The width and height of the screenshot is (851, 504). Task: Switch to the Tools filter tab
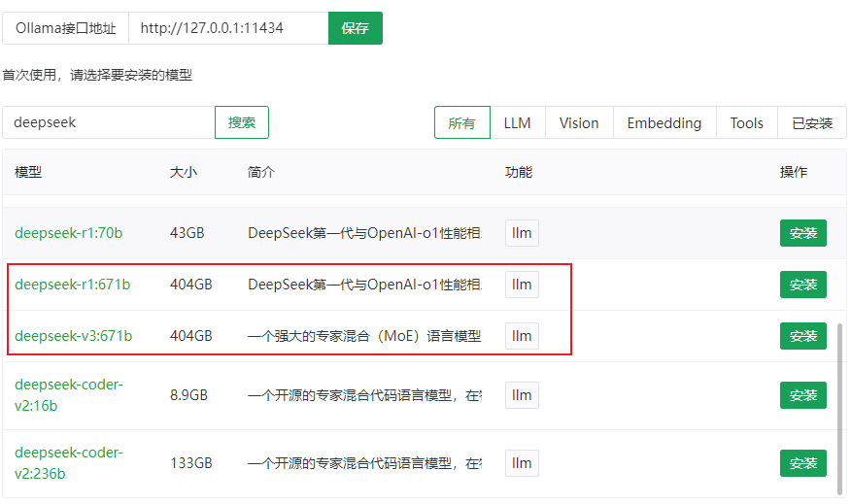tap(747, 123)
